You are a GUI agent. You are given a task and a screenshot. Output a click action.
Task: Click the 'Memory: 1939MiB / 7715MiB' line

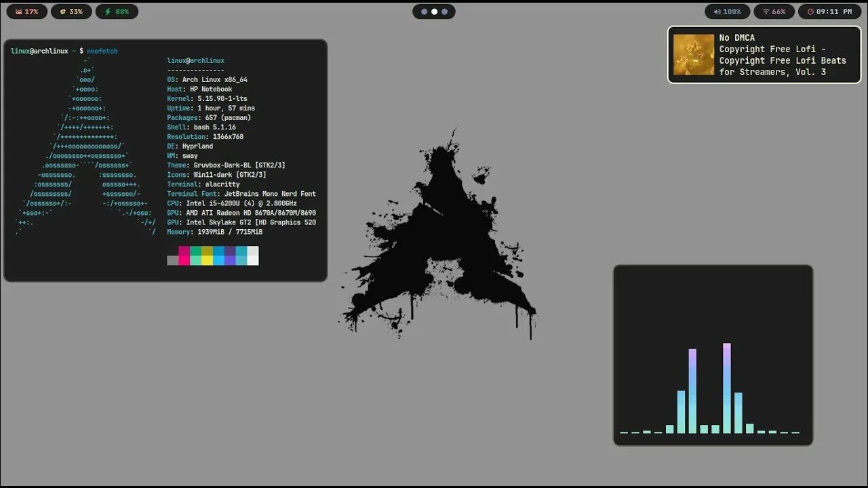tap(214, 231)
